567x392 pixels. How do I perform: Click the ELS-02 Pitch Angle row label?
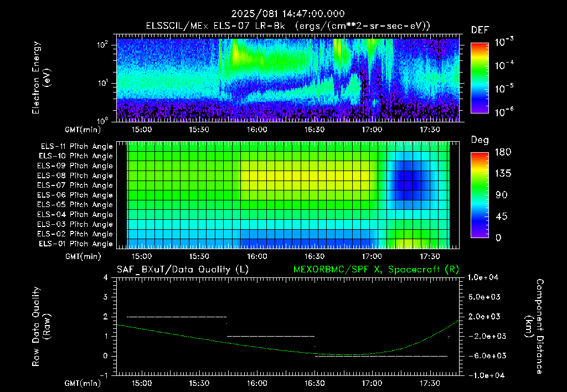pos(75,234)
